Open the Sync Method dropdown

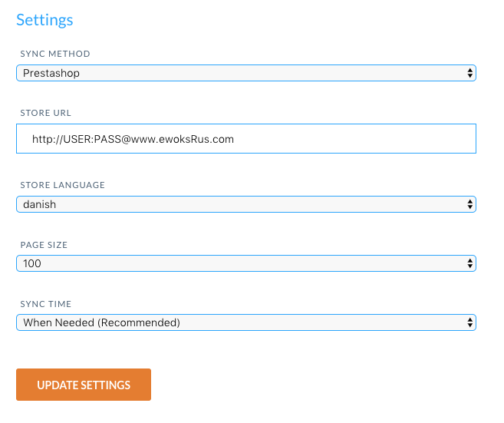245,73
